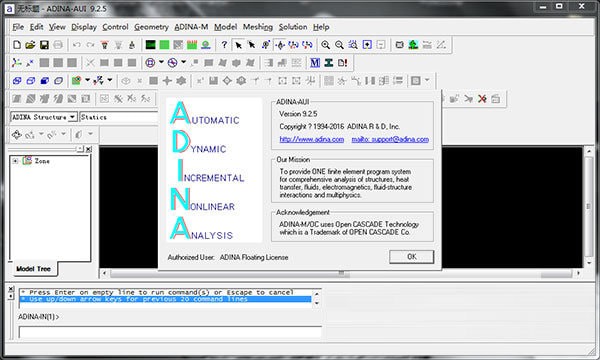Click the command input field
Screen dimensions: 600x360
coord(170,332)
